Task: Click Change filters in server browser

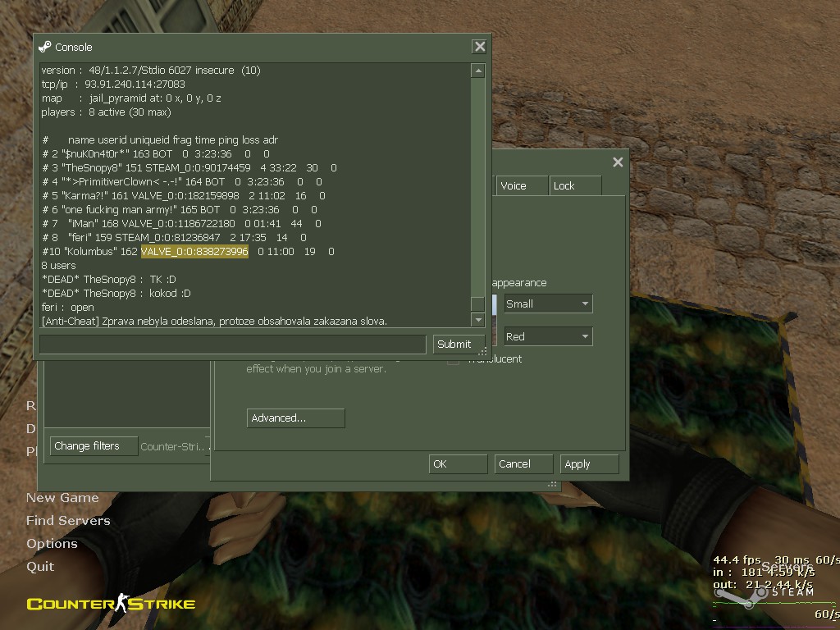Action: tap(94, 446)
